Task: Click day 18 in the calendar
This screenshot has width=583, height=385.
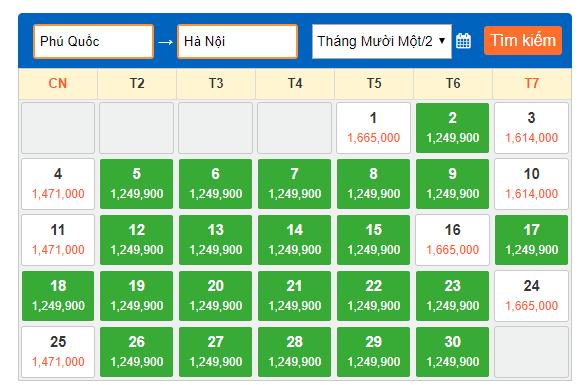Action: point(58,296)
